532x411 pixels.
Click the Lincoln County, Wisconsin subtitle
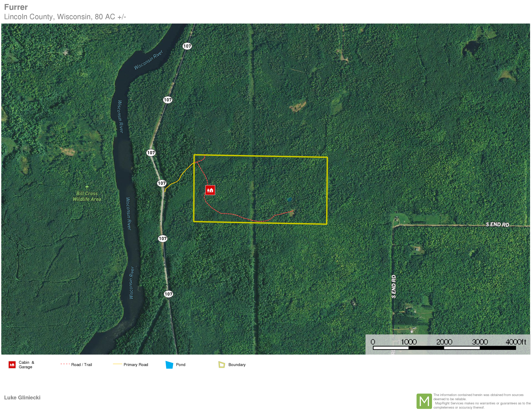click(65, 17)
